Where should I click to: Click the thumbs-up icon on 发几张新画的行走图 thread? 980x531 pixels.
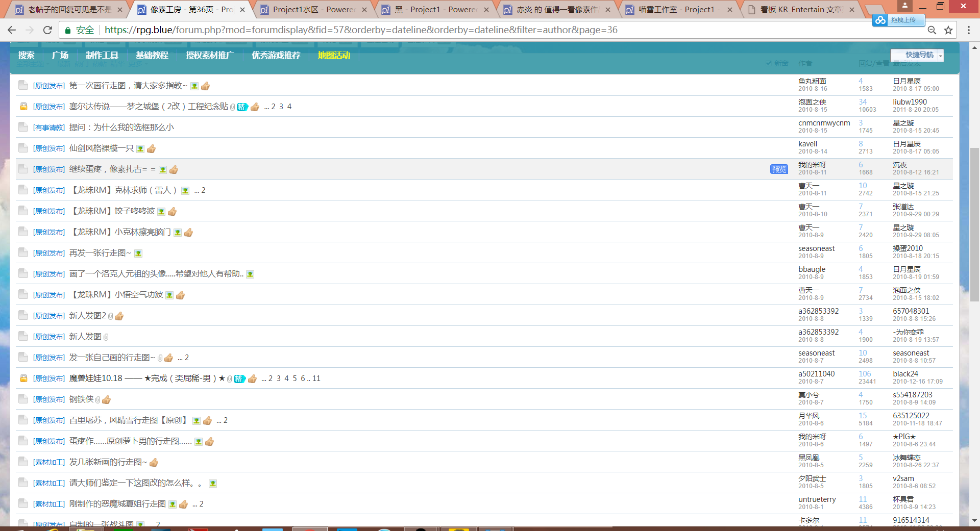(x=154, y=463)
